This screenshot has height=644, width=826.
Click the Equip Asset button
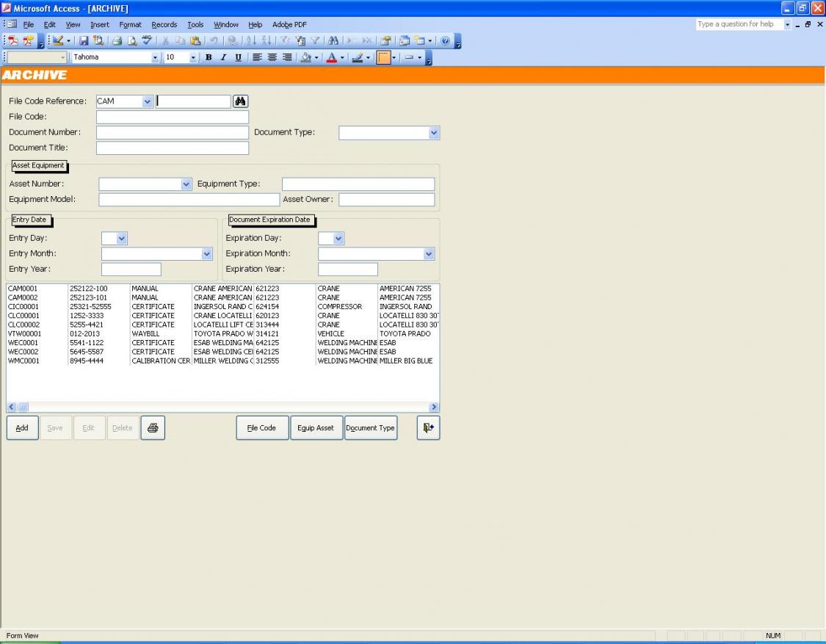coord(316,428)
